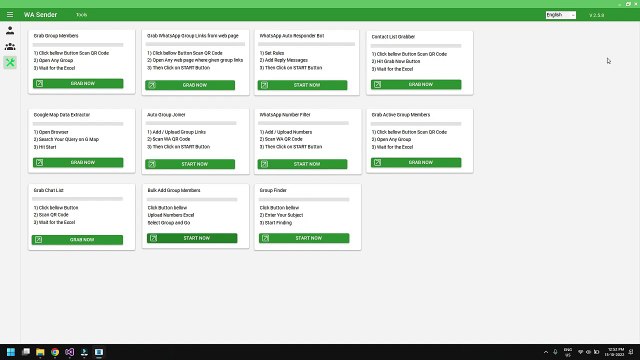Click GRAB NOW under Grab Group Members
This screenshot has width=640, height=360.
pyautogui.click(x=78, y=84)
